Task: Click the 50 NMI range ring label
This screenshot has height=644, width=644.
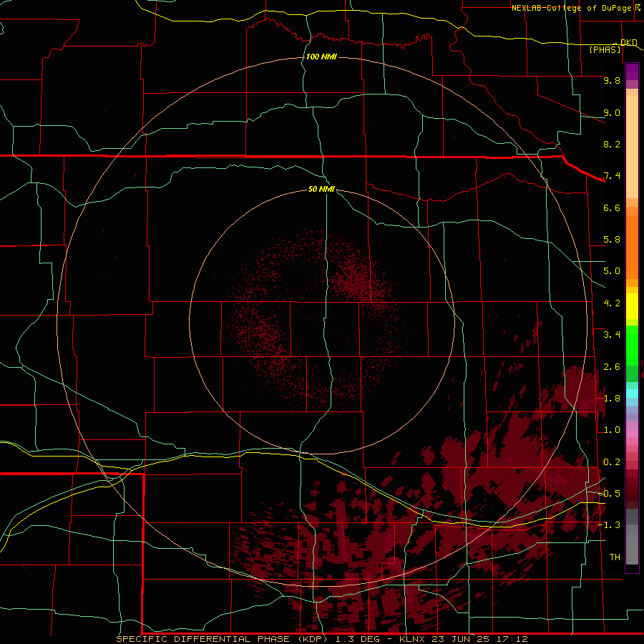Action: 321,189
